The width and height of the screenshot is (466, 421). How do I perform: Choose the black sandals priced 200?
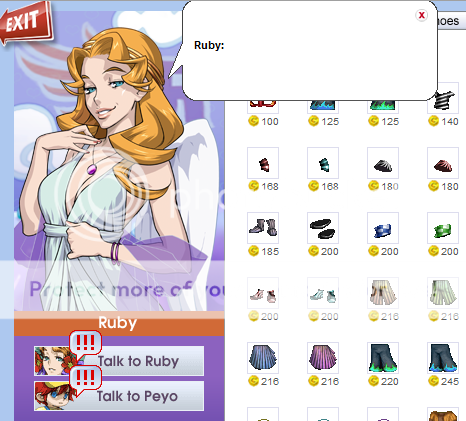click(x=323, y=228)
